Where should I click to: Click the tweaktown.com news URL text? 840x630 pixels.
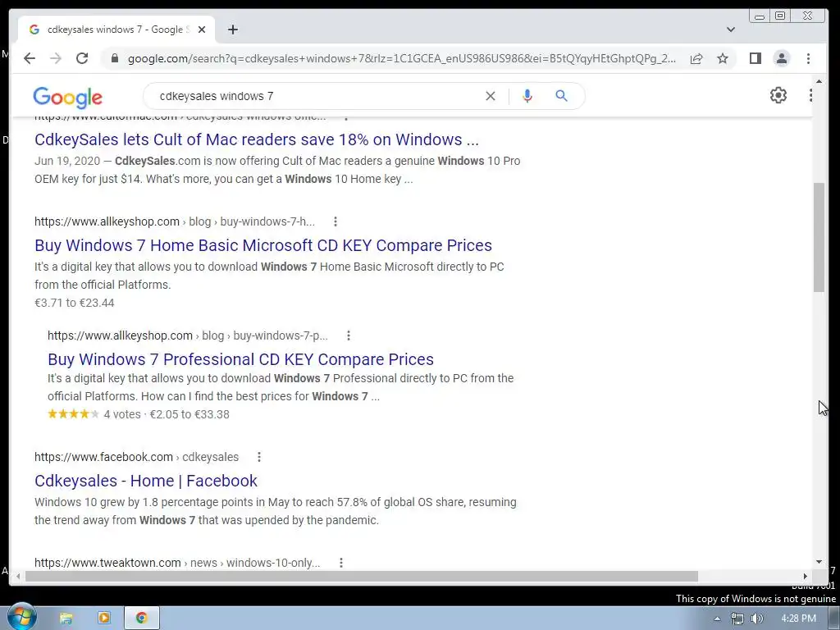coord(177,563)
